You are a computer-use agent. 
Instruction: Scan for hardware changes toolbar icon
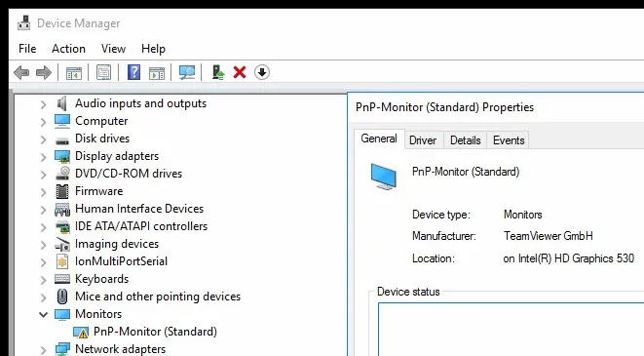(x=187, y=73)
